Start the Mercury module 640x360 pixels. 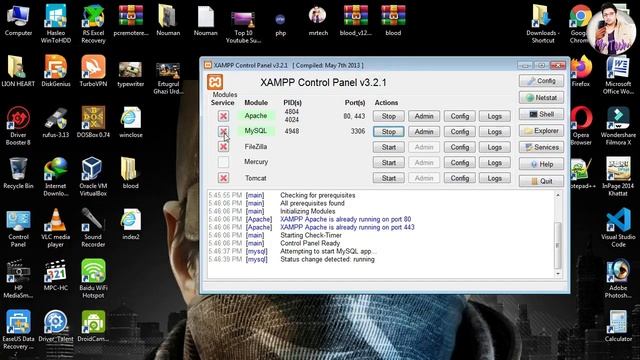[x=389, y=162]
